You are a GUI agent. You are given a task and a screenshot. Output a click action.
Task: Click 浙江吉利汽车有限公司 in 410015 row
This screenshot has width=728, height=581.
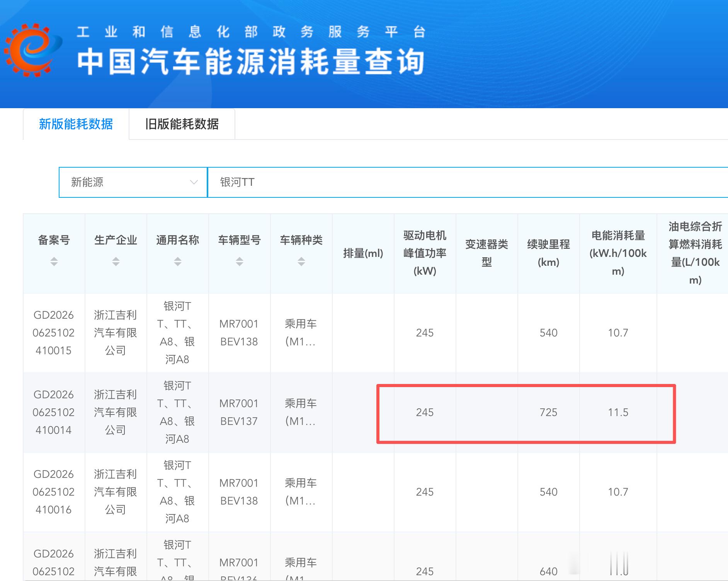pyautogui.click(x=116, y=333)
